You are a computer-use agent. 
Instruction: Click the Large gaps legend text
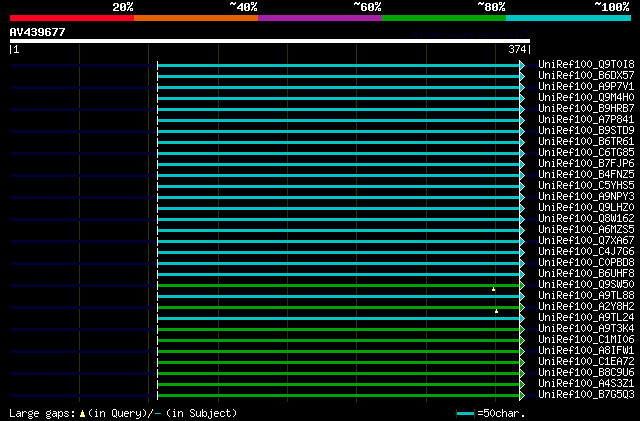42,413
